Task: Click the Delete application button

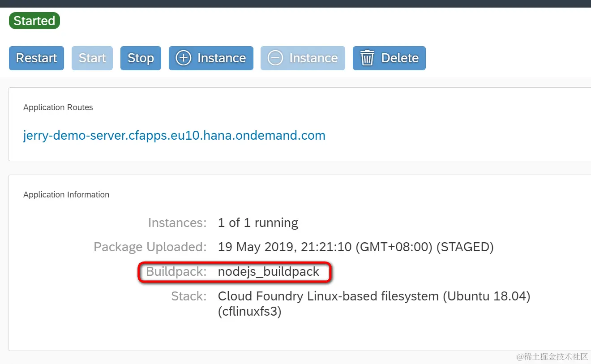Action: (389, 58)
